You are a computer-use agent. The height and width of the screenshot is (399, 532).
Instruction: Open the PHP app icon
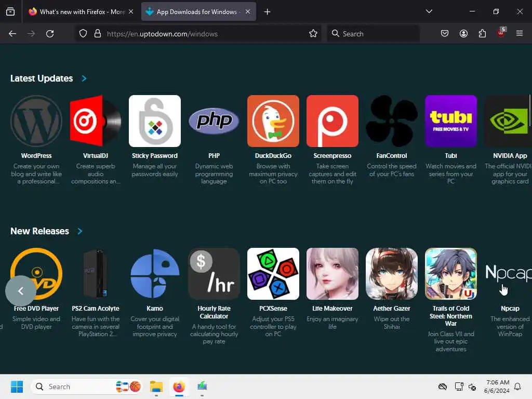click(214, 121)
